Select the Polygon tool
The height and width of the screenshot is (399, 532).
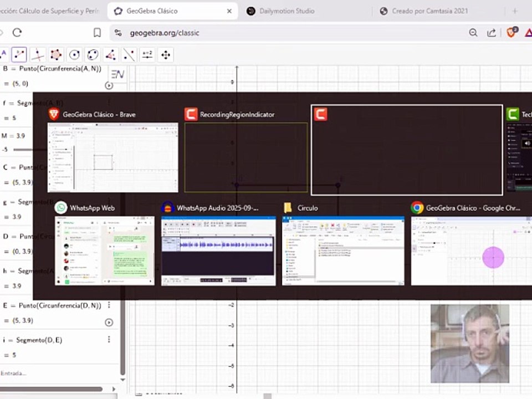[55, 55]
